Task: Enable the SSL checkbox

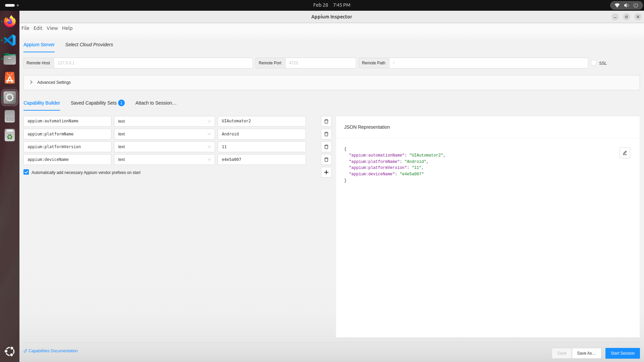Action: [594, 63]
